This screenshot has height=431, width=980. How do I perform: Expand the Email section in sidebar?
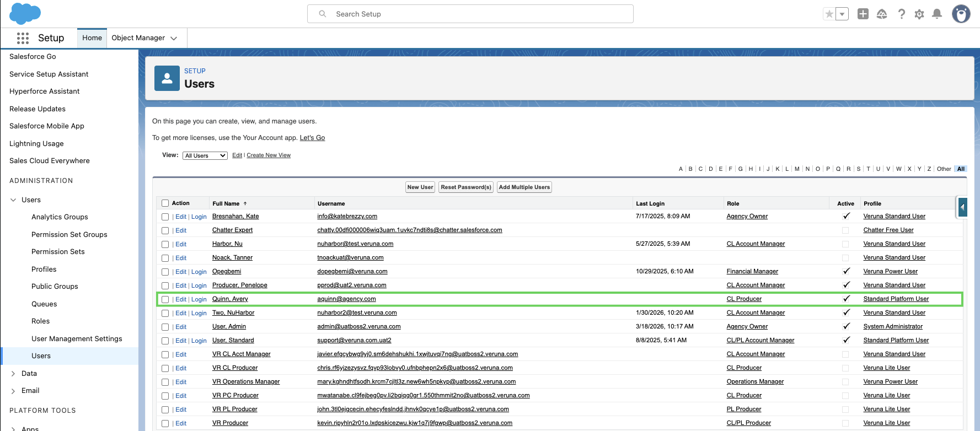13,391
